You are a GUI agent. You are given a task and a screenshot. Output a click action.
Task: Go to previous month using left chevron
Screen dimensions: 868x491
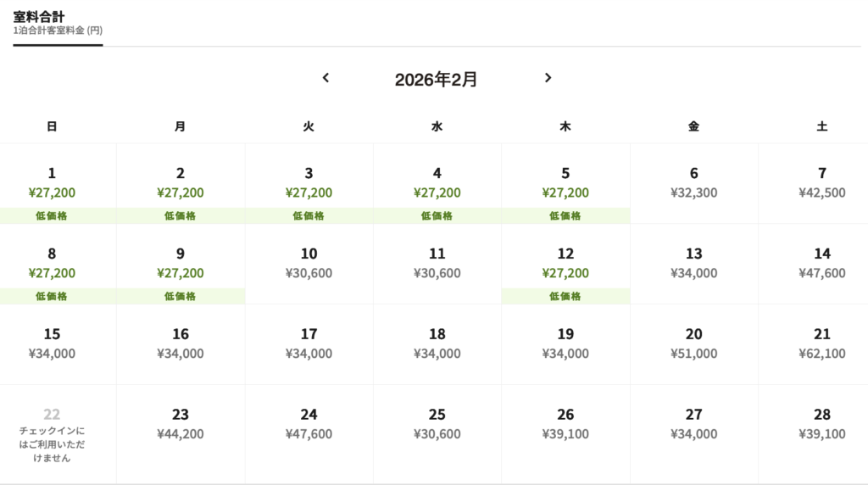pyautogui.click(x=325, y=78)
